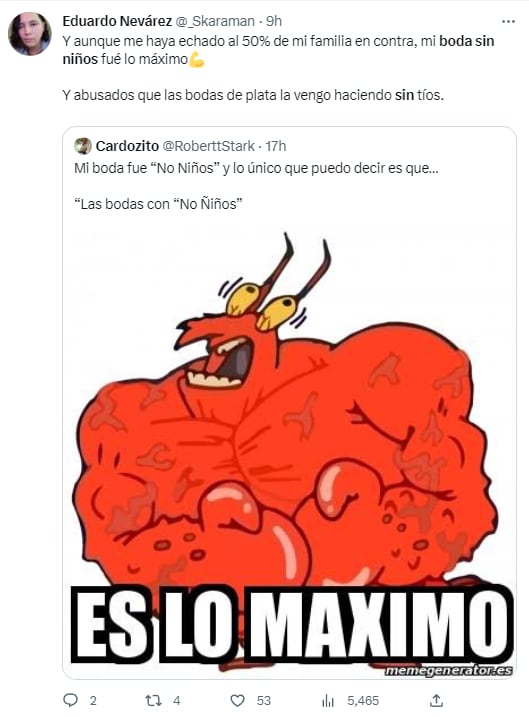Image resolution: width=529 pixels, height=717 pixels.
Task: Open the 17h timestamp of quoted tweet
Action: [276, 146]
